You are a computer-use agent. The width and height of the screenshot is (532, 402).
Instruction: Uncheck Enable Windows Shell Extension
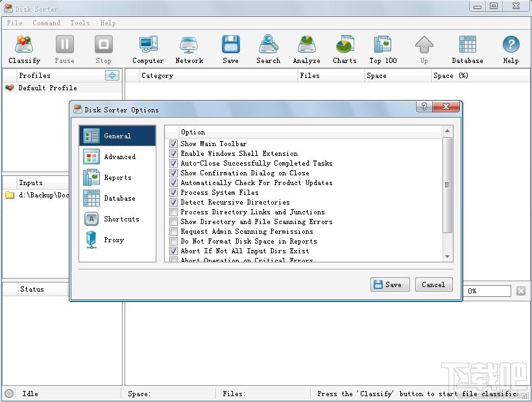pos(173,153)
